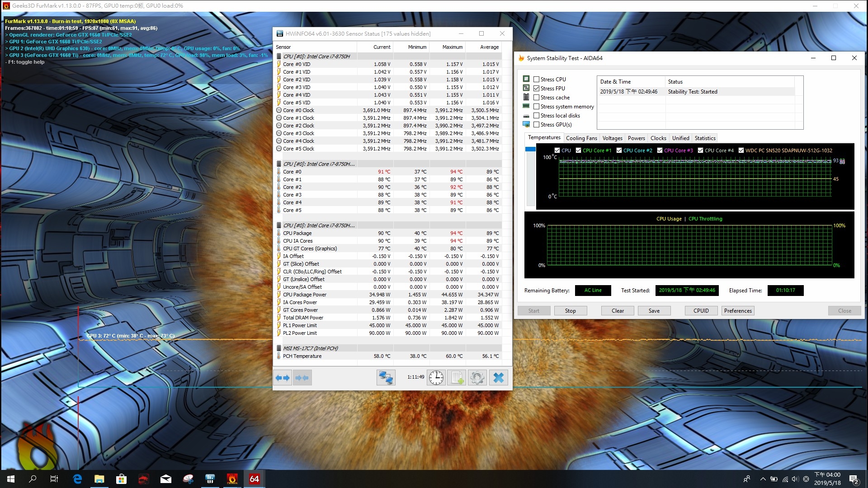Image resolution: width=868 pixels, height=488 pixels.
Task: Select Core #0 Clock sensor row
Action: point(389,110)
